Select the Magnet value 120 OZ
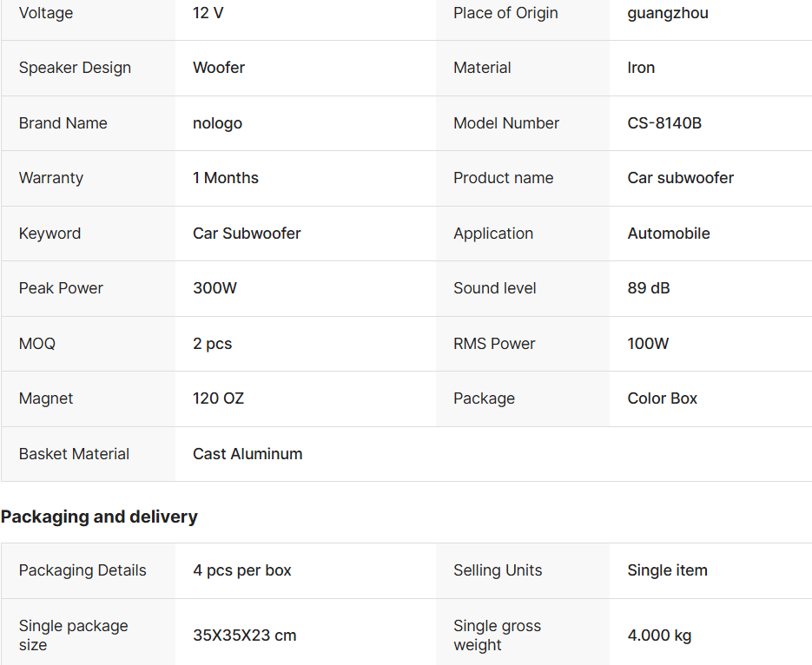The image size is (812, 665). tap(218, 398)
